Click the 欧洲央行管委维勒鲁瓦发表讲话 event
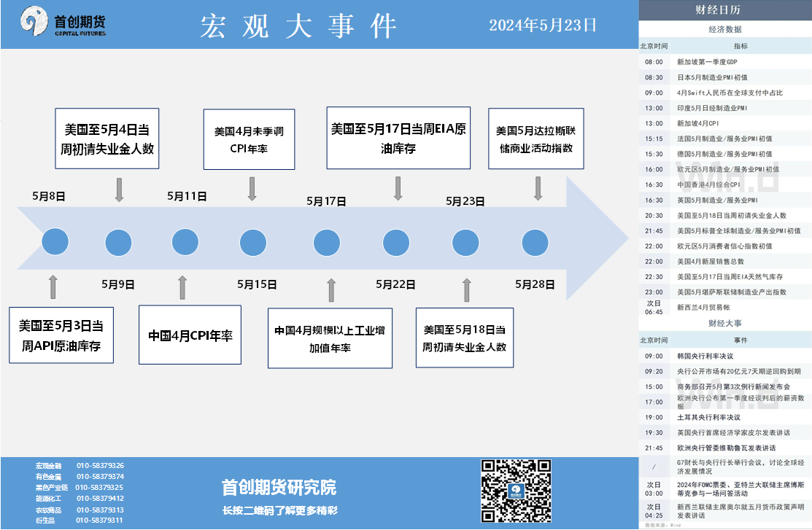 725,448
